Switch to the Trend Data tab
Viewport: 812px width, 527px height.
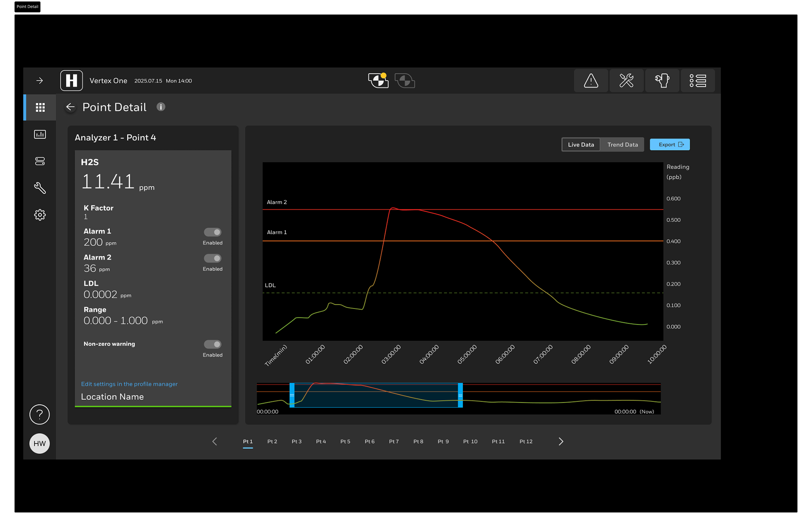(x=622, y=145)
